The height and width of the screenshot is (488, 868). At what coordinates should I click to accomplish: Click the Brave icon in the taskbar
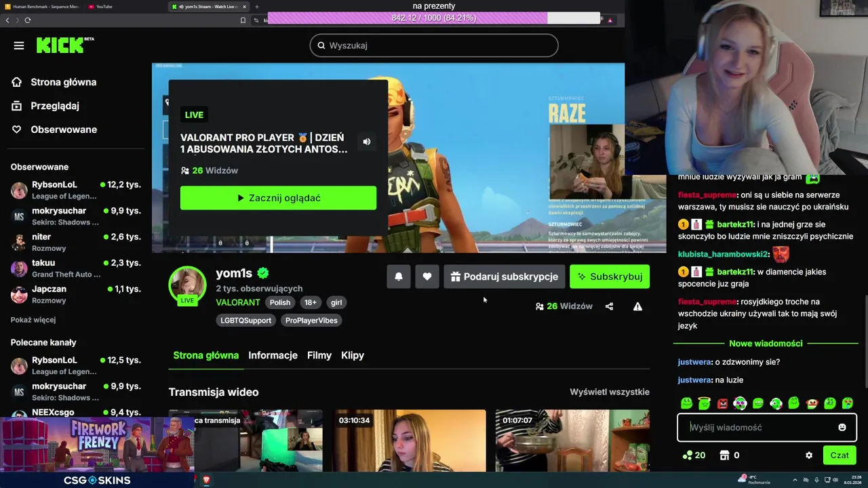[206, 480]
